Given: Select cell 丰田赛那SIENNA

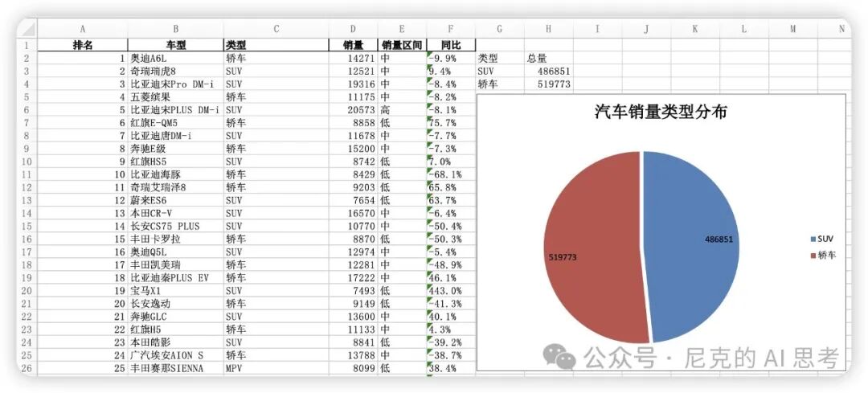Looking at the screenshot, I should coord(175,369).
